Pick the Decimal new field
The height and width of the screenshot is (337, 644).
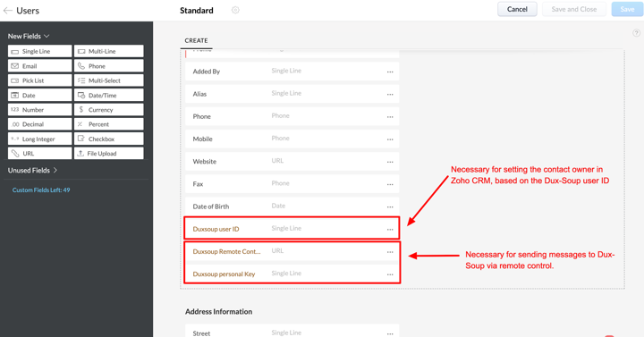coord(40,124)
